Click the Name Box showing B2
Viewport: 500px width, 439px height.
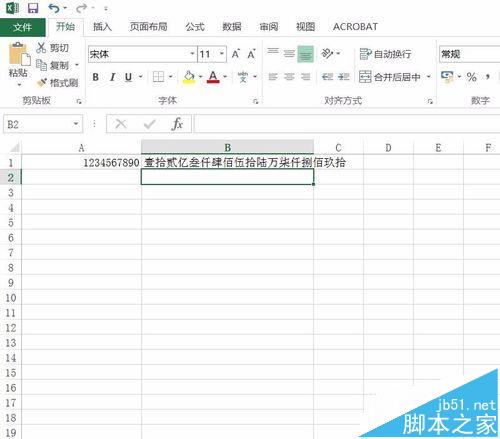37,124
